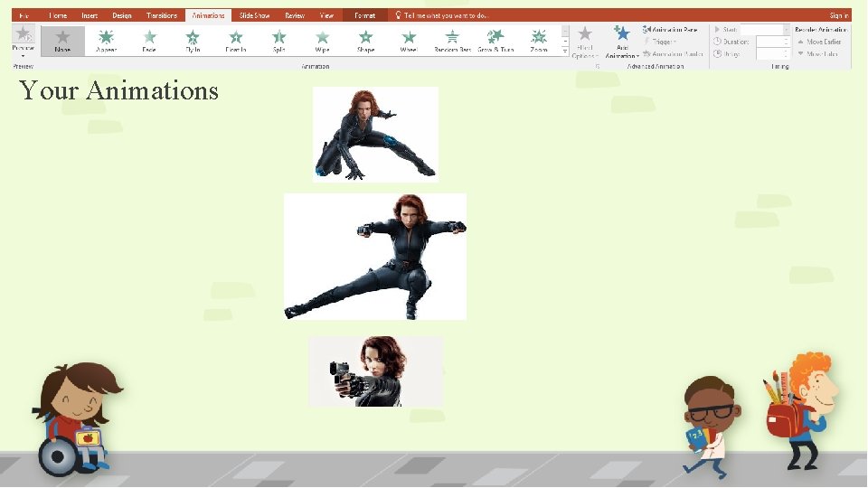This screenshot has width=868, height=488.
Task: Open the File tab
Action: [24, 15]
